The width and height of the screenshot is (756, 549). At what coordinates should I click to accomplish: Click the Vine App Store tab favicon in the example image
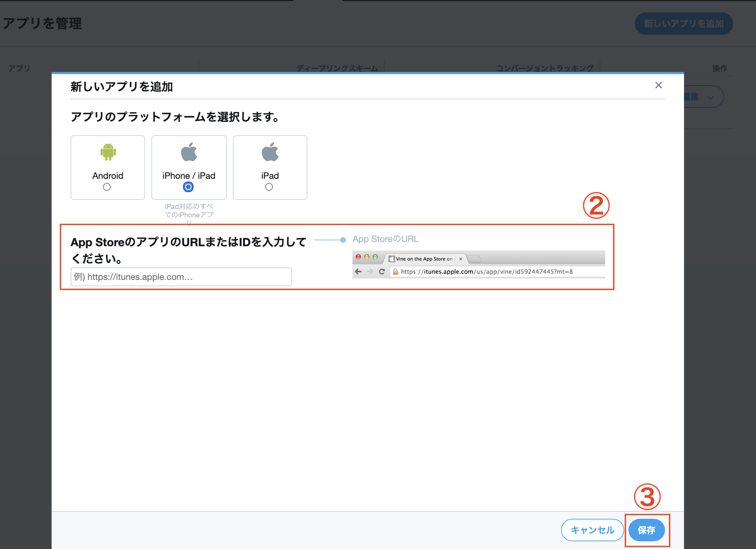point(392,259)
